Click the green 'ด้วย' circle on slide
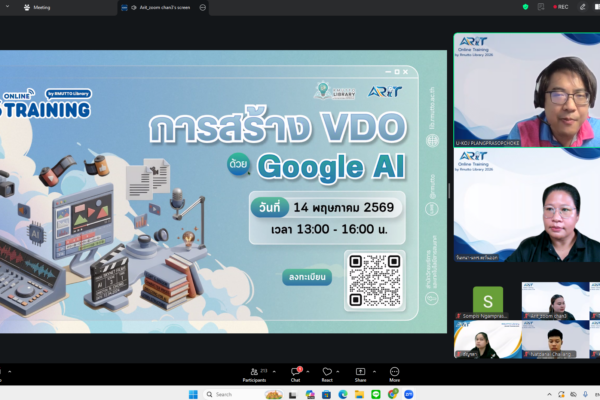600x400 pixels. pyautogui.click(x=238, y=165)
